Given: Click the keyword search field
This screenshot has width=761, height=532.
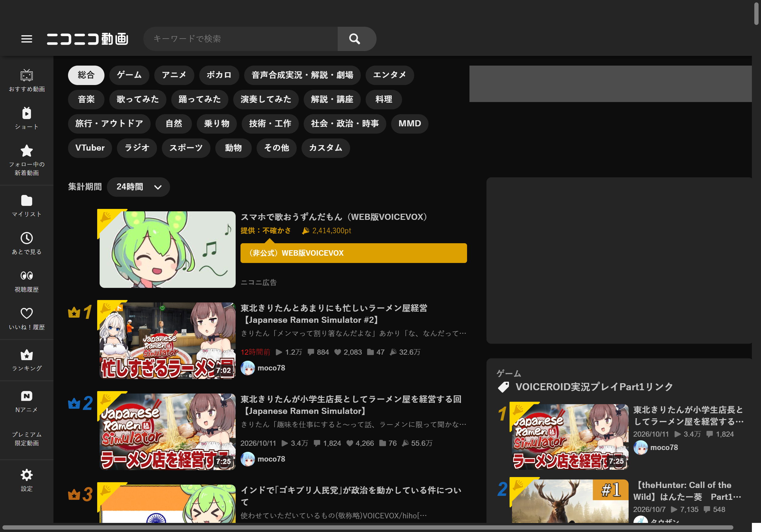Looking at the screenshot, I should click(241, 39).
